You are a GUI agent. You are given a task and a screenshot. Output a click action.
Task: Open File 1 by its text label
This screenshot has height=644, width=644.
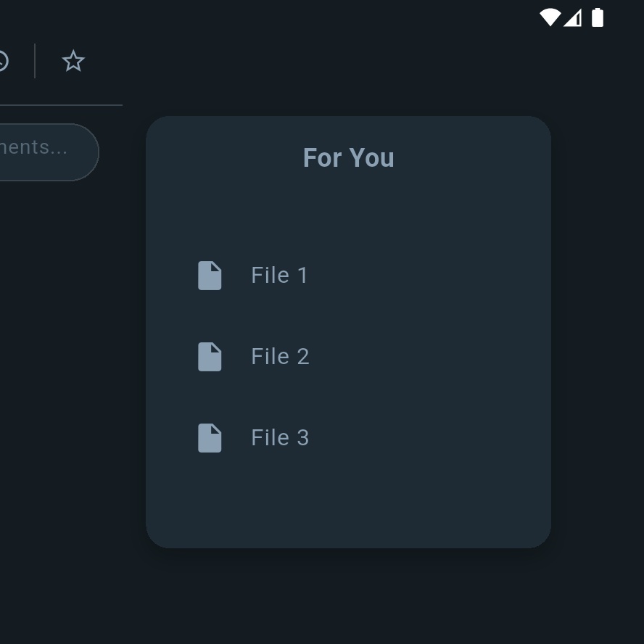click(x=279, y=275)
